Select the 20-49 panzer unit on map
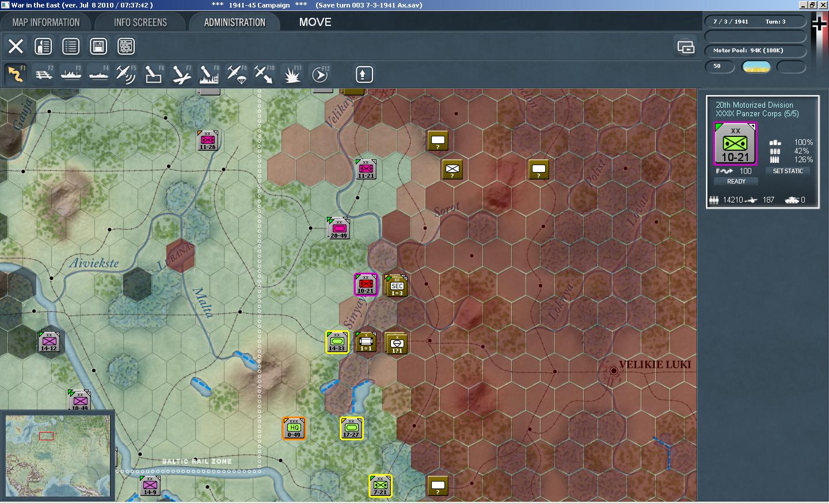Screen dimensions: 829x504 tap(339, 228)
